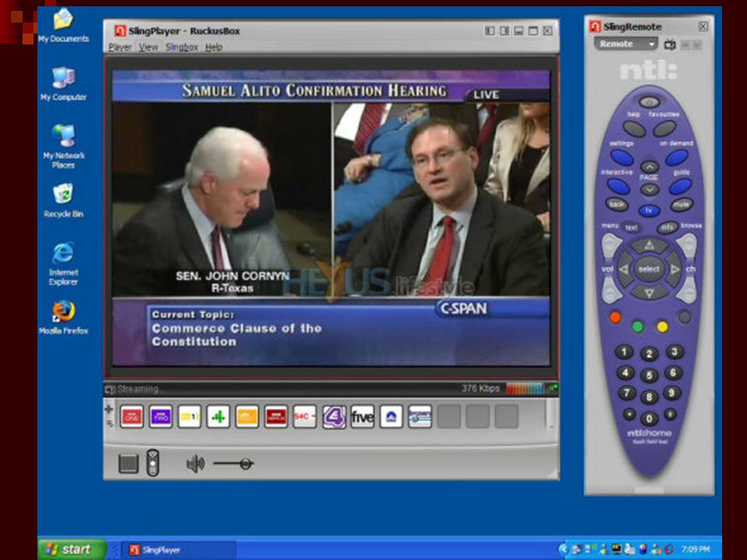This screenshot has width=747, height=560.
Task: Toggle the remote control display icon
Action: 153,463
